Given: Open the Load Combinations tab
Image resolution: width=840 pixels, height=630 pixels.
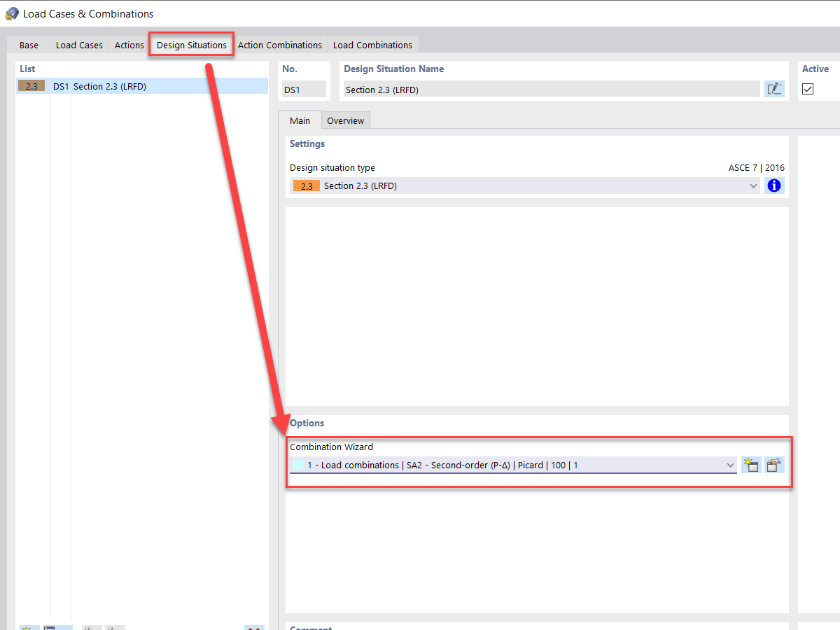Looking at the screenshot, I should pos(372,45).
